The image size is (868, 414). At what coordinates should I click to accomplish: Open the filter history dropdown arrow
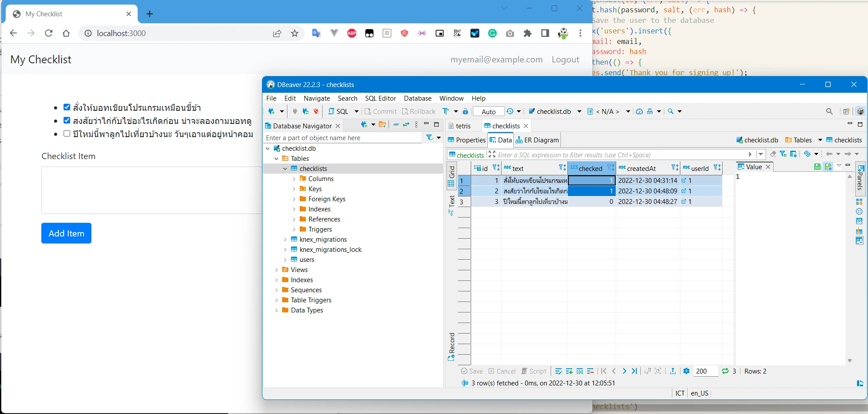coord(761,154)
